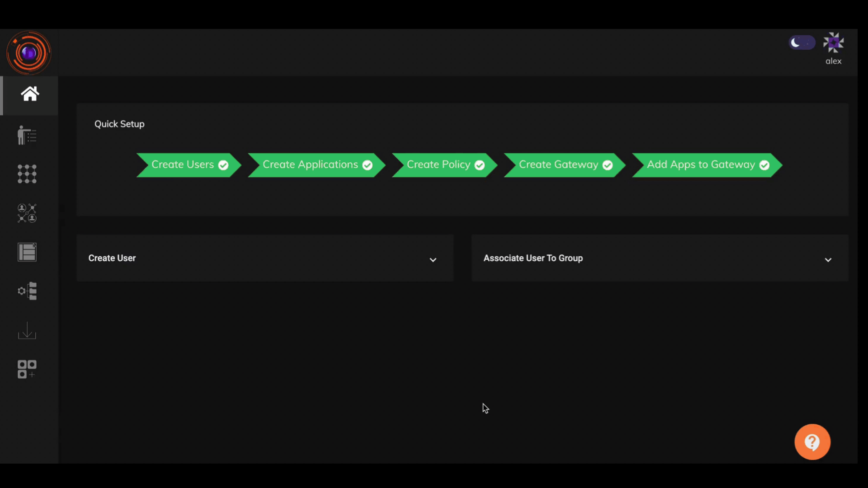Toggle the dark mode theme switch
The height and width of the screenshot is (488, 868).
pos(801,42)
